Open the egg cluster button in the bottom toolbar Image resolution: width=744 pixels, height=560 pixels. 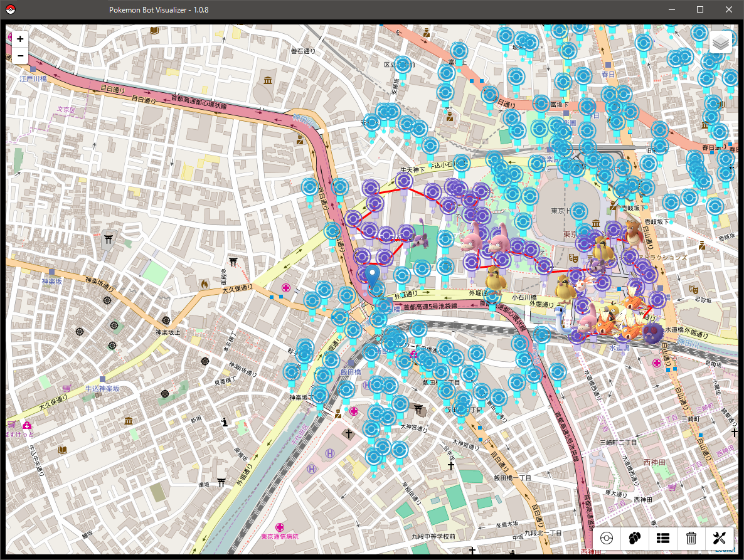[634, 538]
